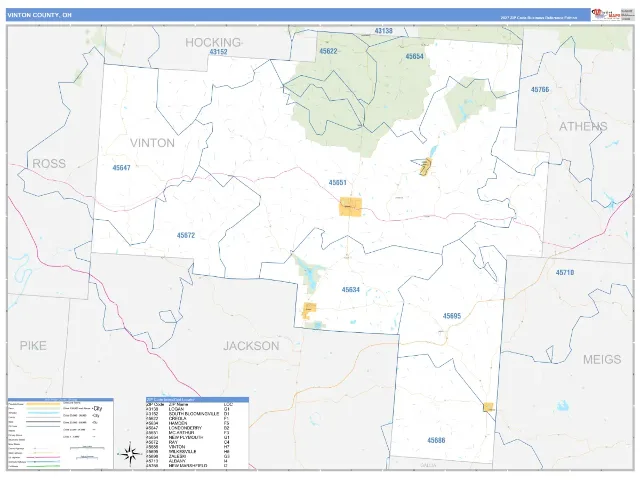Click the orange city area near 45651
This screenshot has width=640, height=480.
(350, 207)
